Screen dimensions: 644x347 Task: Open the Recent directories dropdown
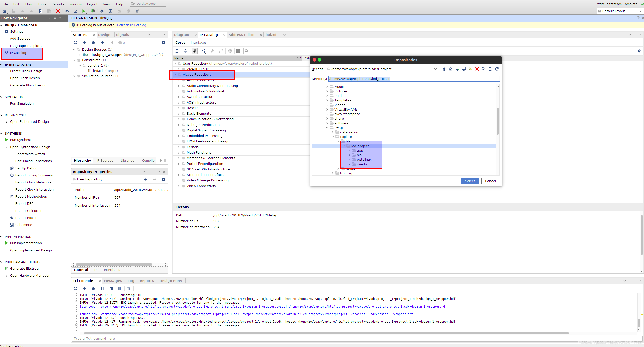click(435, 69)
